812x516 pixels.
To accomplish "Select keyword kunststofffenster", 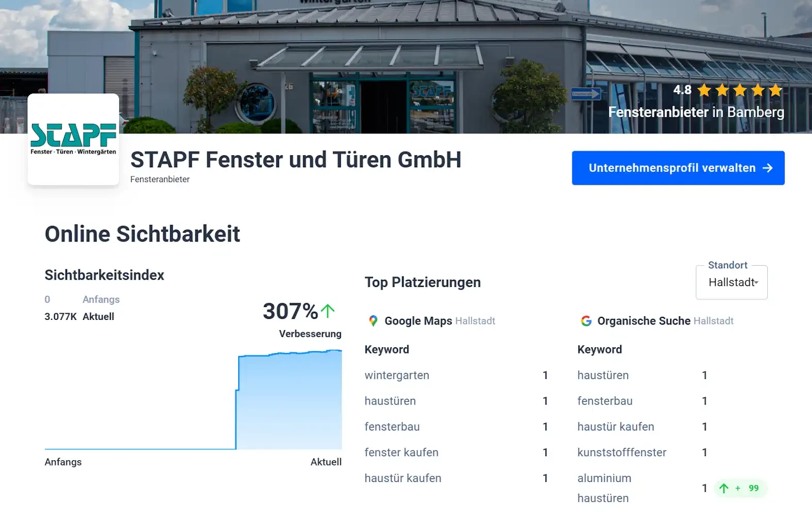I will click(x=622, y=453).
